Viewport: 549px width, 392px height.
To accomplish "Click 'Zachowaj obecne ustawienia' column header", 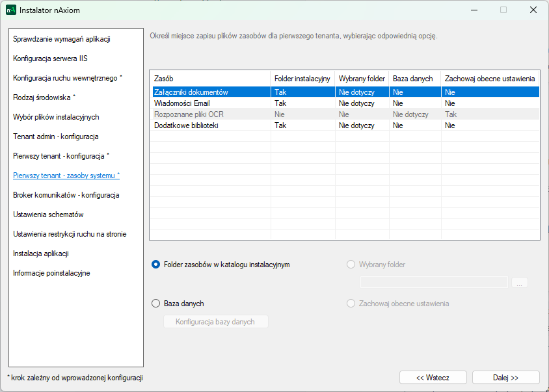I will click(x=489, y=79).
